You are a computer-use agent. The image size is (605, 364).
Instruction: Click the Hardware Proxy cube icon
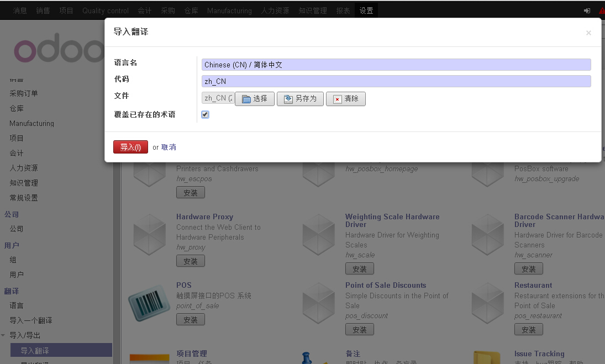tap(149, 235)
